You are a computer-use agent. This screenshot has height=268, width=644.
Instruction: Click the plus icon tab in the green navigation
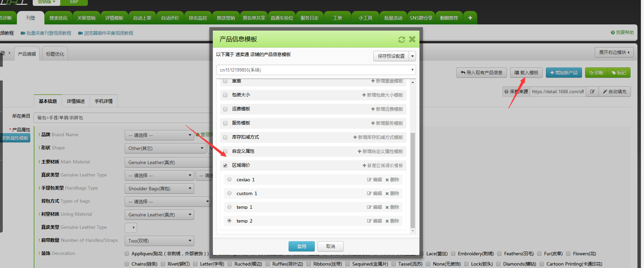click(470, 18)
